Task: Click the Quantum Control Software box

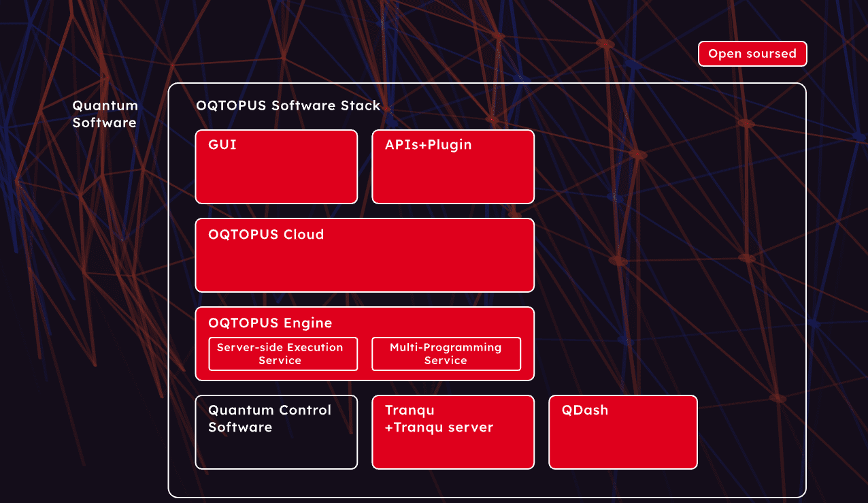Action: tap(276, 432)
